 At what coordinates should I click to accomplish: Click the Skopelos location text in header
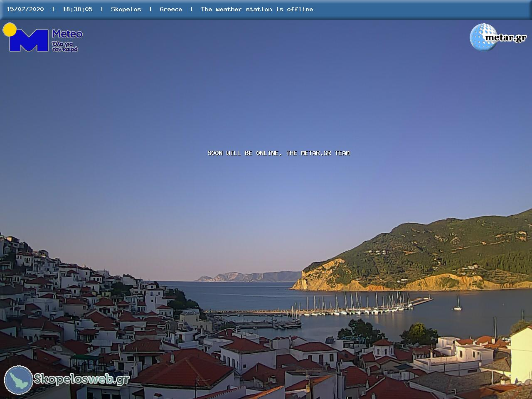coord(126,9)
